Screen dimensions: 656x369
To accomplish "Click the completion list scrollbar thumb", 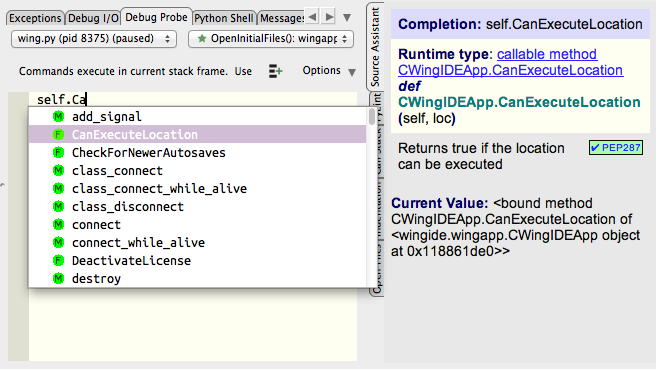I will coord(372,116).
